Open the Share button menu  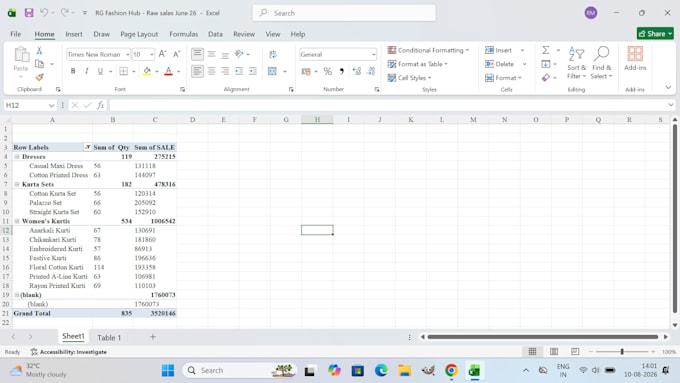[x=655, y=33]
